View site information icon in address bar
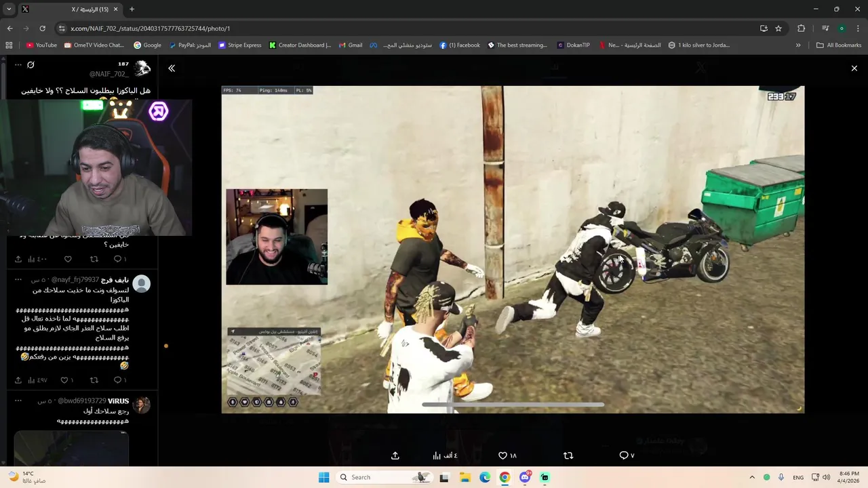Image resolution: width=868 pixels, height=488 pixels. pos(62,28)
